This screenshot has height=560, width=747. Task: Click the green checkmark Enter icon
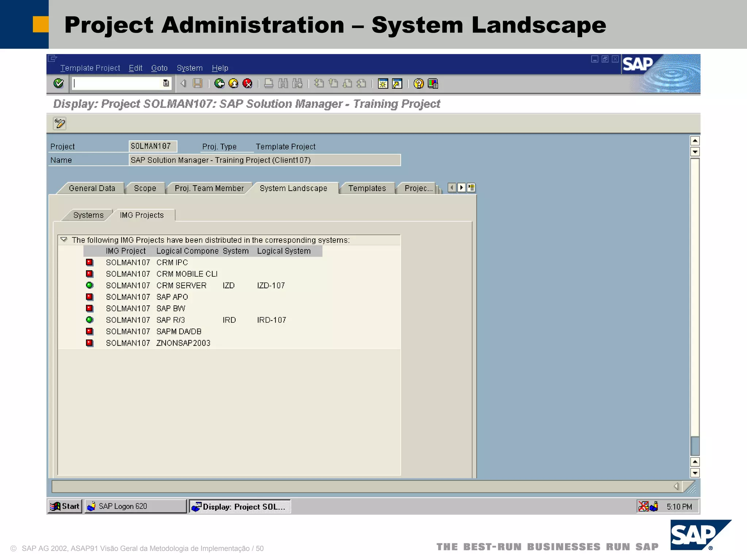tap(58, 83)
